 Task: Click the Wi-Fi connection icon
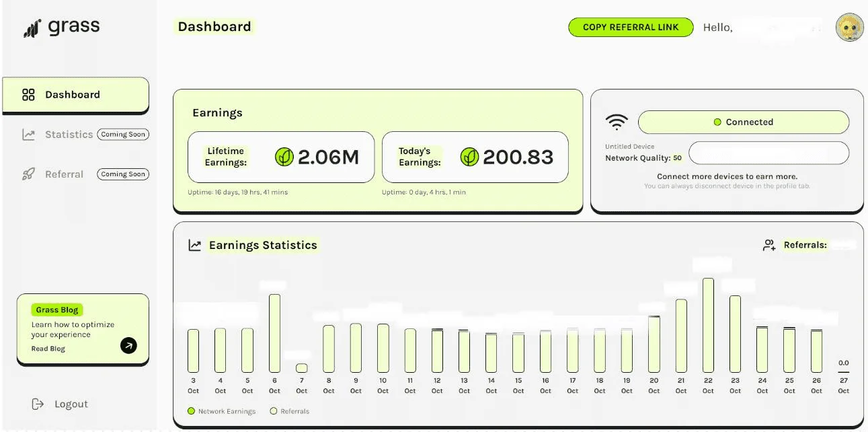[x=617, y=122]
